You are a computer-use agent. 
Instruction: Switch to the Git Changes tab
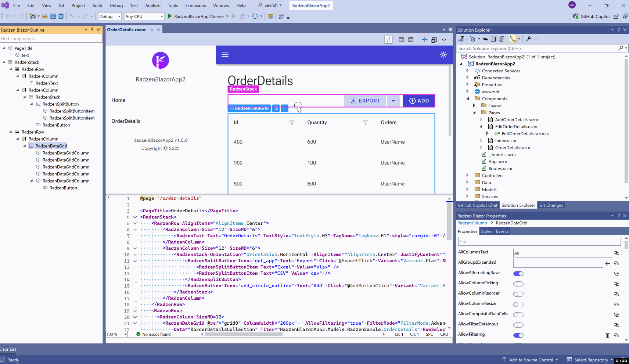pos(551,205)
